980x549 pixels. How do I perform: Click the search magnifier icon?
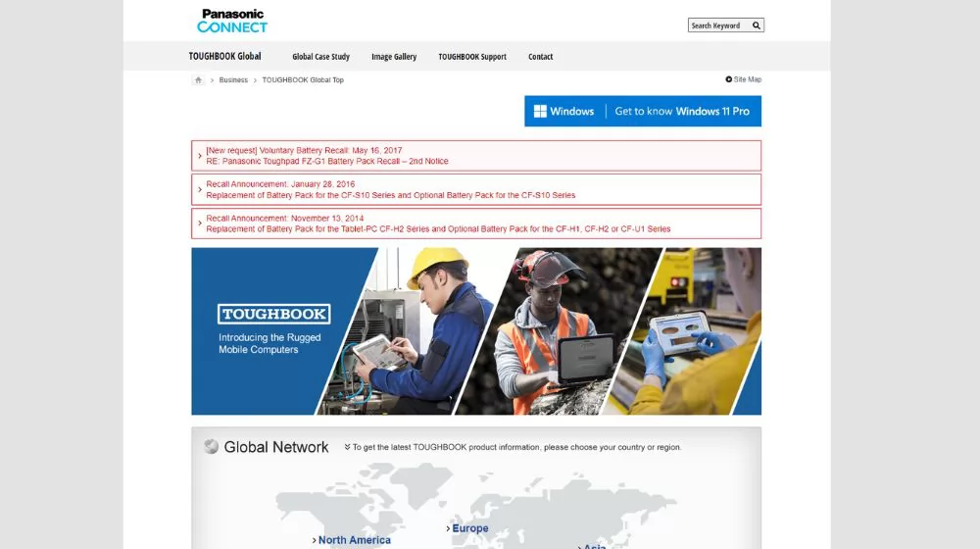757,25
